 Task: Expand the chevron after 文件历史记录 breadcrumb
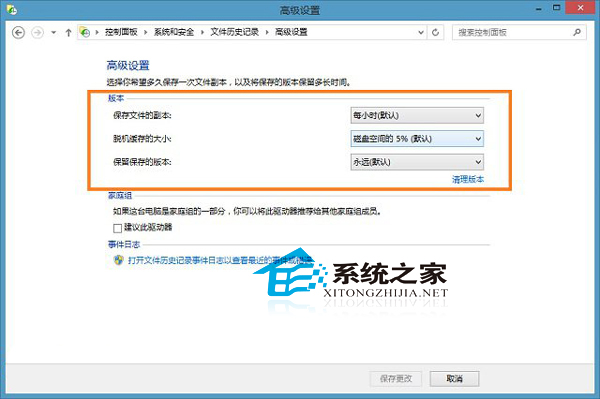267,33
